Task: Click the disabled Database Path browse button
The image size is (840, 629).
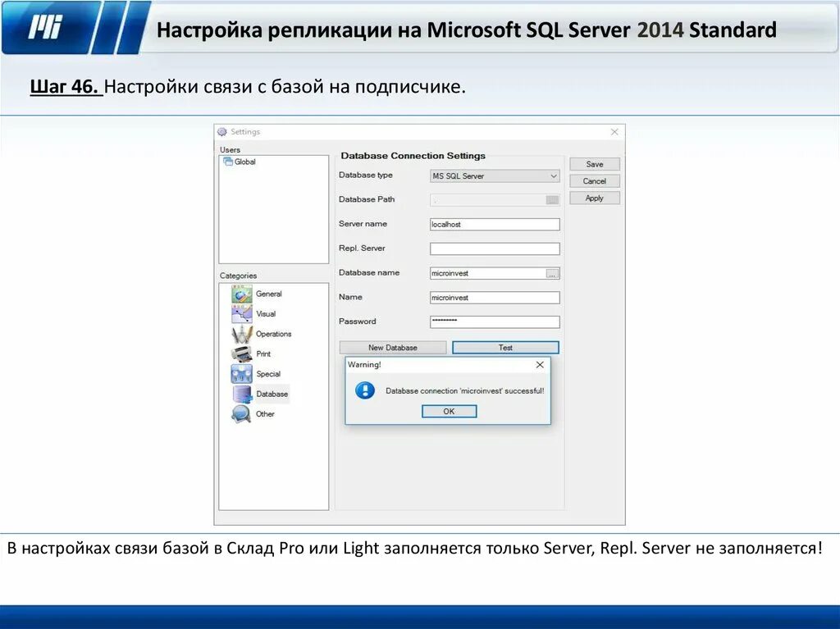Action: point(552,200)
